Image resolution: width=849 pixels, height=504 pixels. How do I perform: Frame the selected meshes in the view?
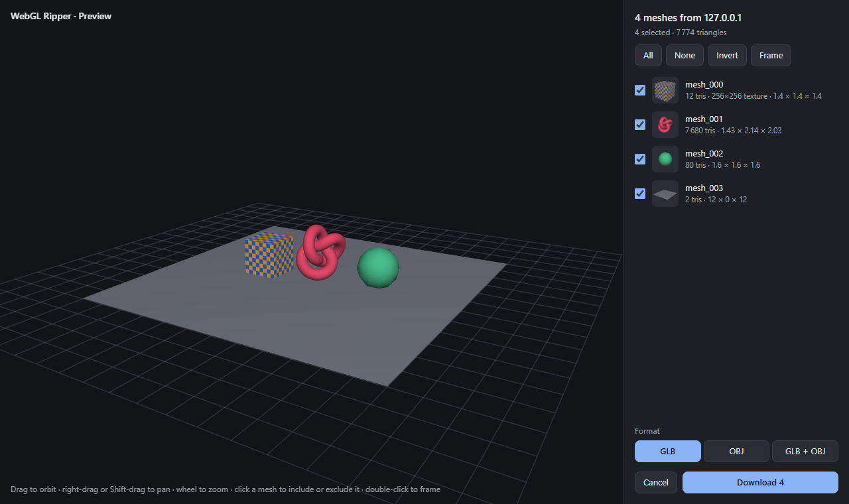[x=771, y=55]
